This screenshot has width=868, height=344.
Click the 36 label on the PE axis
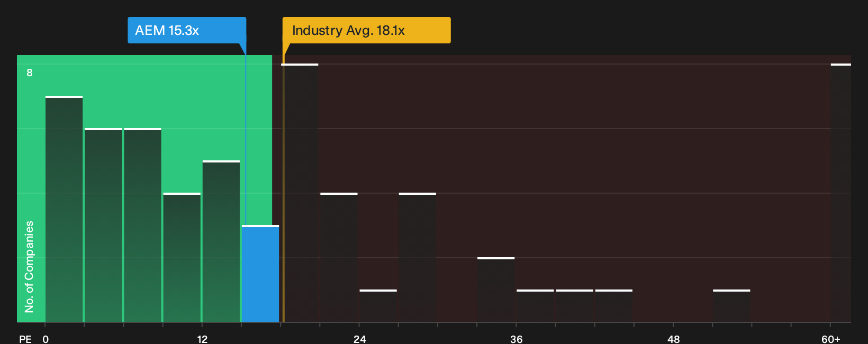pyautogui.click(x=517, y=339)
